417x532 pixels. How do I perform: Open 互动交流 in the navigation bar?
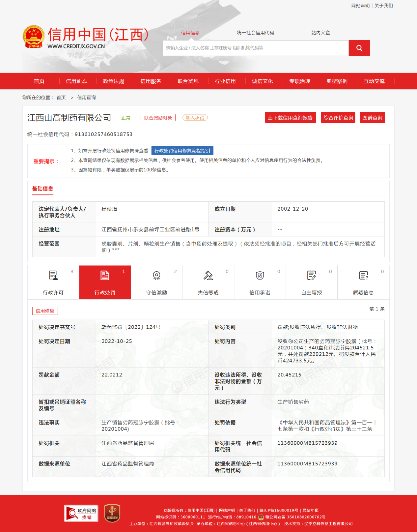click(374, 81)
